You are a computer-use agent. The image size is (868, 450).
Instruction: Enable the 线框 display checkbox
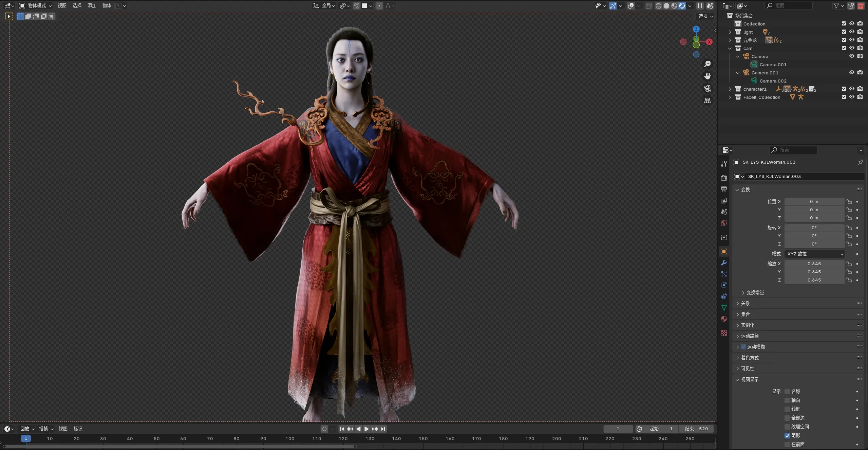click(x=787, y=409)
